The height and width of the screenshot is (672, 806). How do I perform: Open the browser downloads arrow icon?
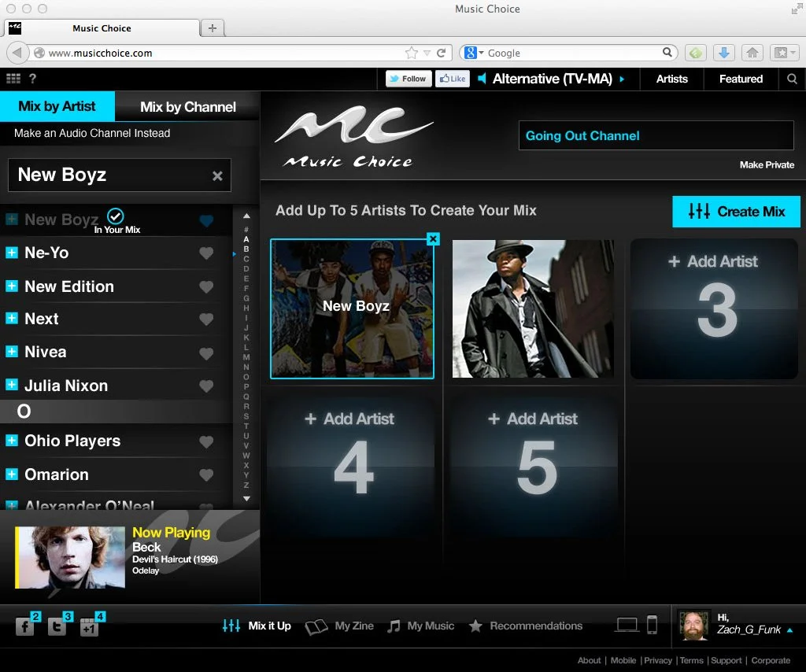724,53
